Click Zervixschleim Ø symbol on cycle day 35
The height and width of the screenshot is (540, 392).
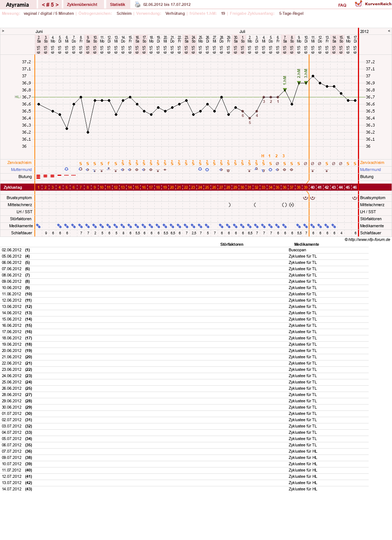click(x=277, y=163)
